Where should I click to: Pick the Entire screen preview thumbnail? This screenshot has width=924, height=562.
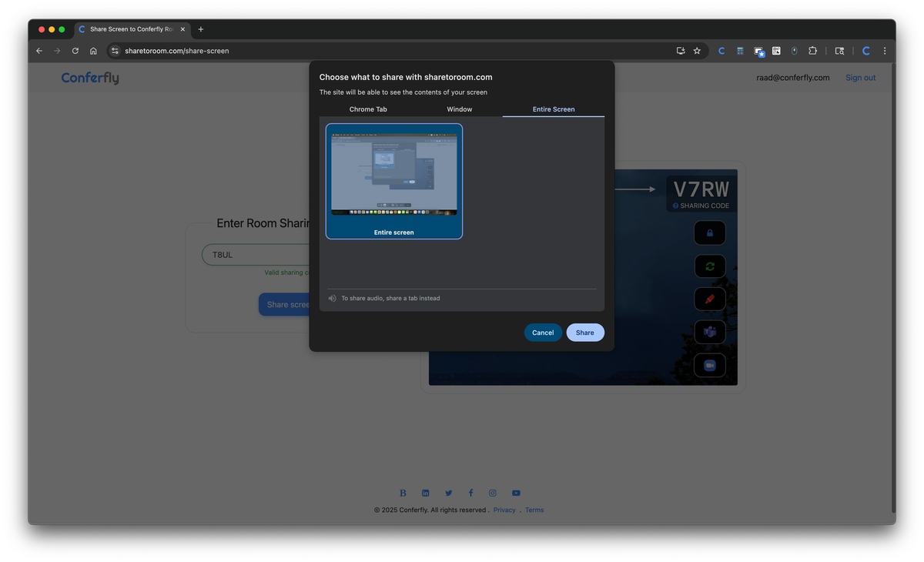point(394,182)
